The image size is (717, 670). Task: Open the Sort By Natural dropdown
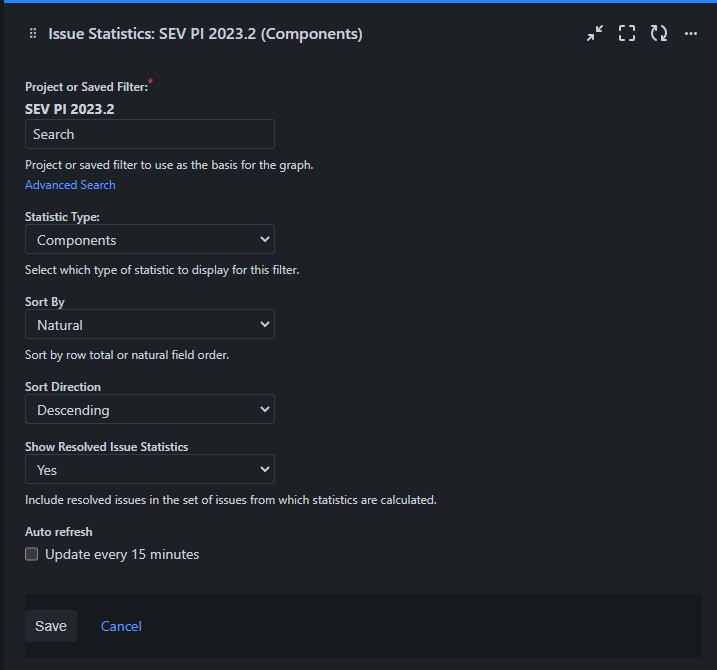(150, 324)
